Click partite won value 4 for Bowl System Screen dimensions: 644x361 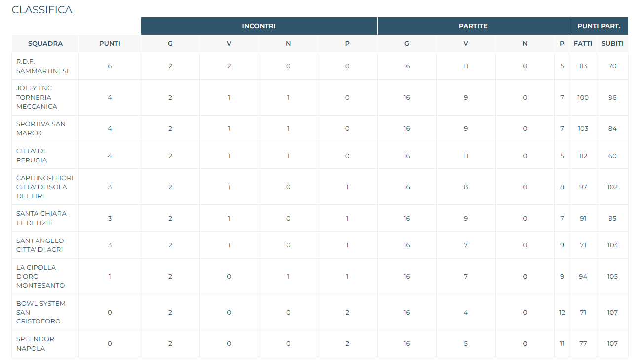(x=466, y=312)
